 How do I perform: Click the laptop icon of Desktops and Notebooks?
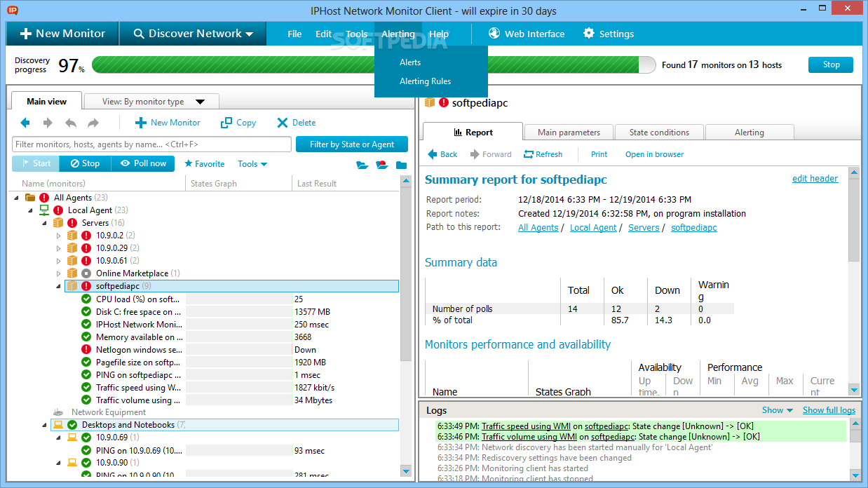point(58,425)
